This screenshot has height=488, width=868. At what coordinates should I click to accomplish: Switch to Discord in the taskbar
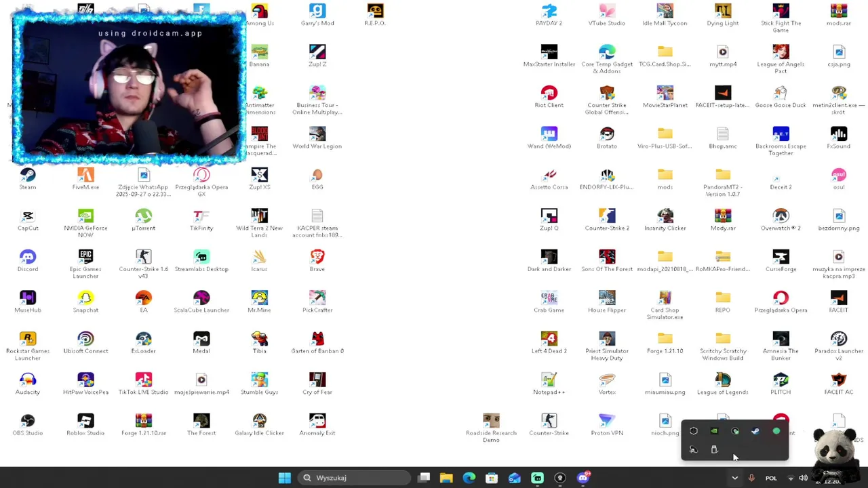[x=583, y=478]
